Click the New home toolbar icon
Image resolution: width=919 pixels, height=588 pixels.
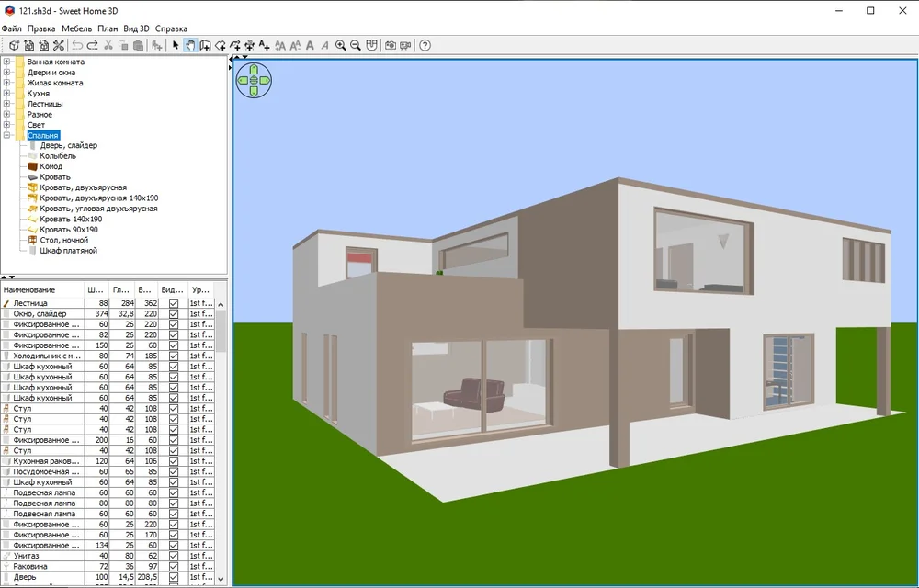(x=14, y=45)
